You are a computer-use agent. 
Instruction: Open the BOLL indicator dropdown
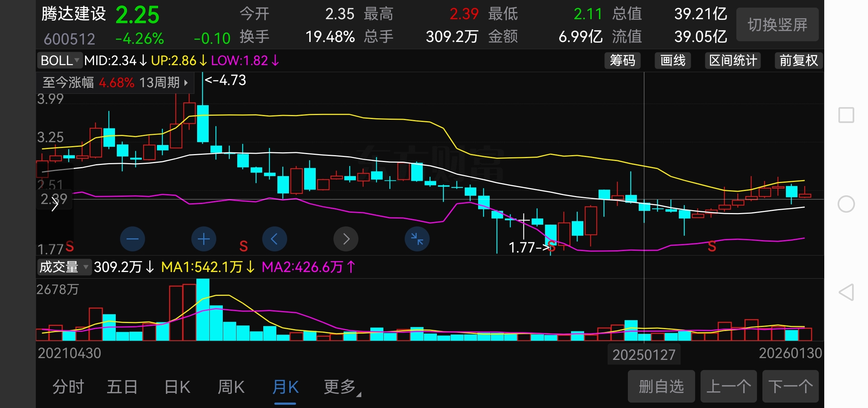coord(60,60)
